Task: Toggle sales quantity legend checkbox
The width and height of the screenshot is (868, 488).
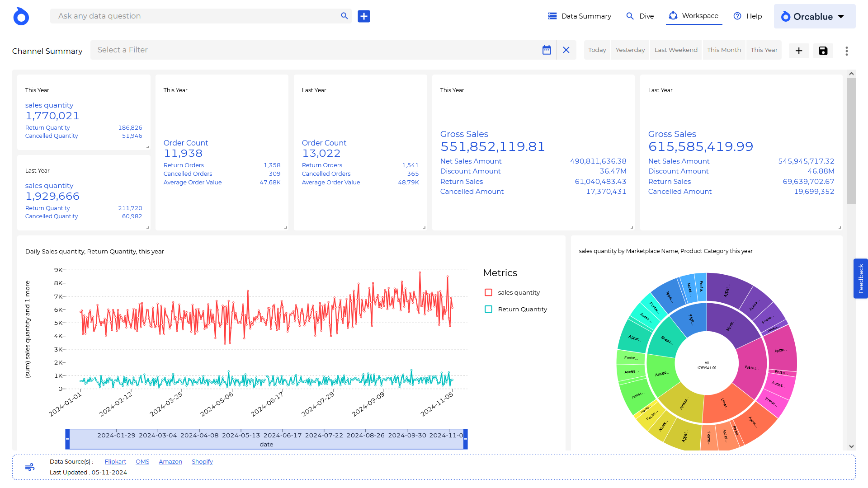Action: pyautogui.click(x=488, y=292)
